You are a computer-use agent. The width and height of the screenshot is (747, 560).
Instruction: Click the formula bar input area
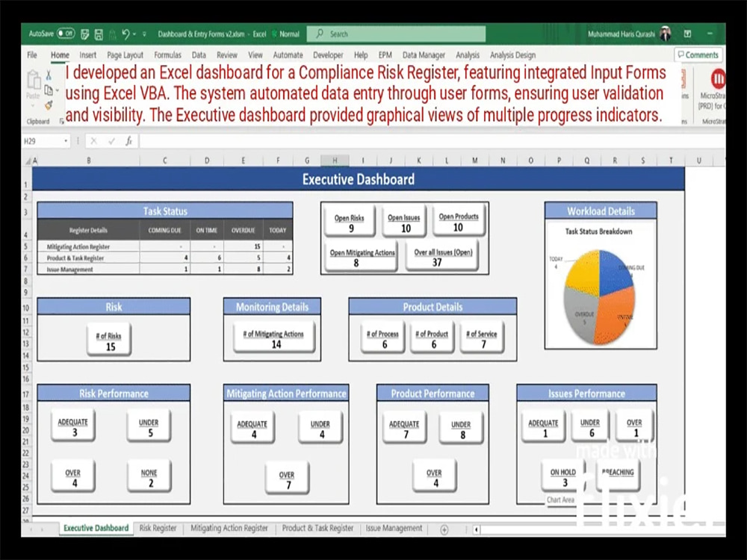(x=431, y=141)
